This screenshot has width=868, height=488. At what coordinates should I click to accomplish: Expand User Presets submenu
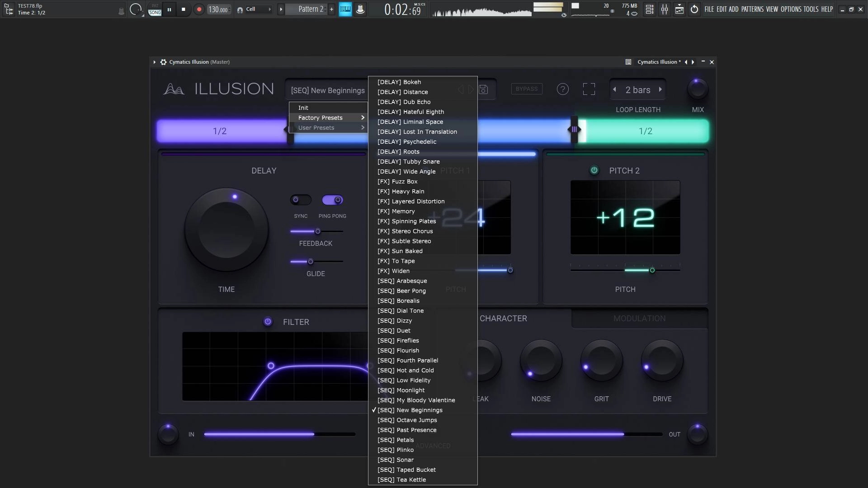(x=328, y=127)
